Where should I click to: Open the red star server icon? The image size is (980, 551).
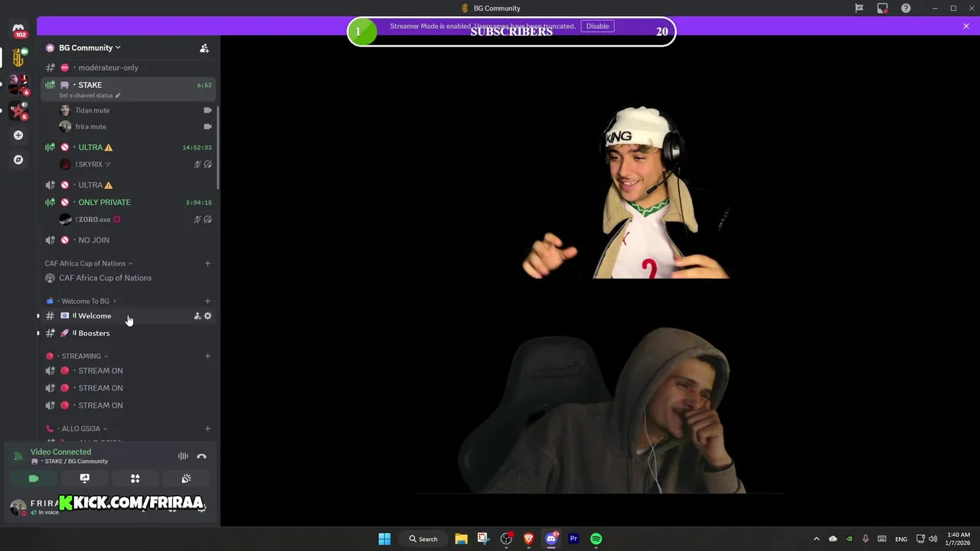click(19, 110)
